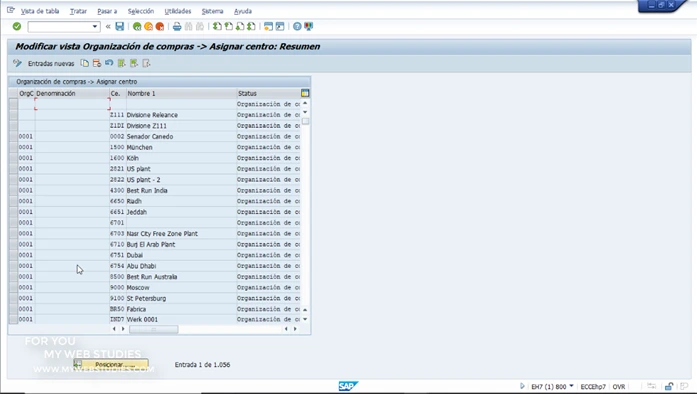Open the Selección menu
697x394 pixels.
tap(141, 11)
